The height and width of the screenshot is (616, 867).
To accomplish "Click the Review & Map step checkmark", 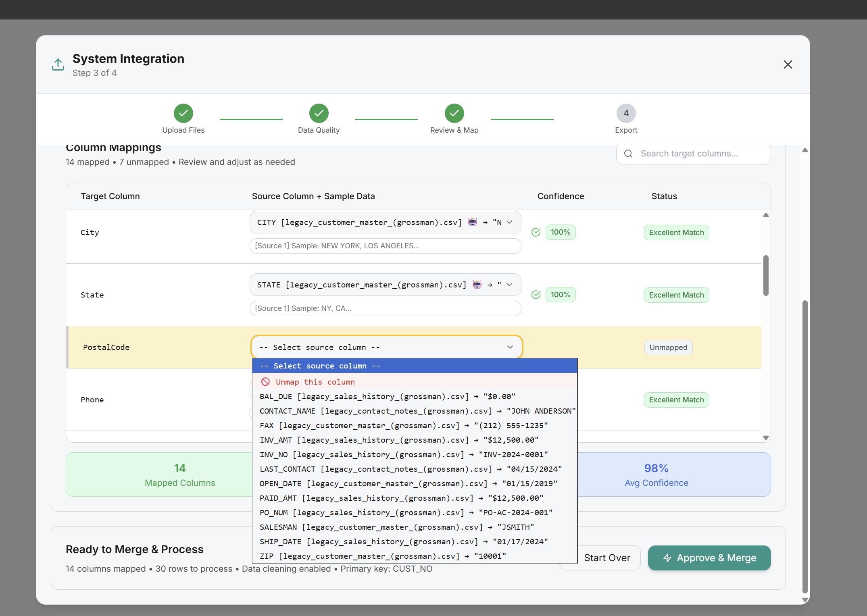I will (x=454, y=113).
